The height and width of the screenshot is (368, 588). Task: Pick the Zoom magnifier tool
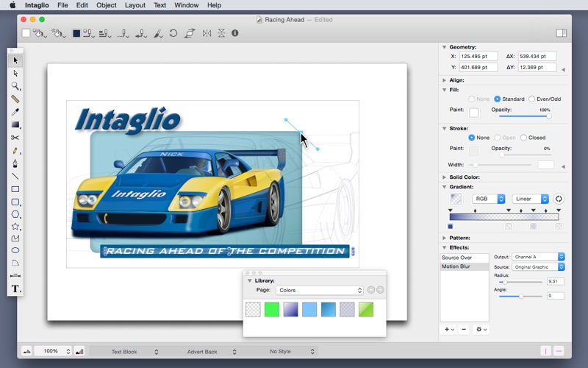[15, 86]
